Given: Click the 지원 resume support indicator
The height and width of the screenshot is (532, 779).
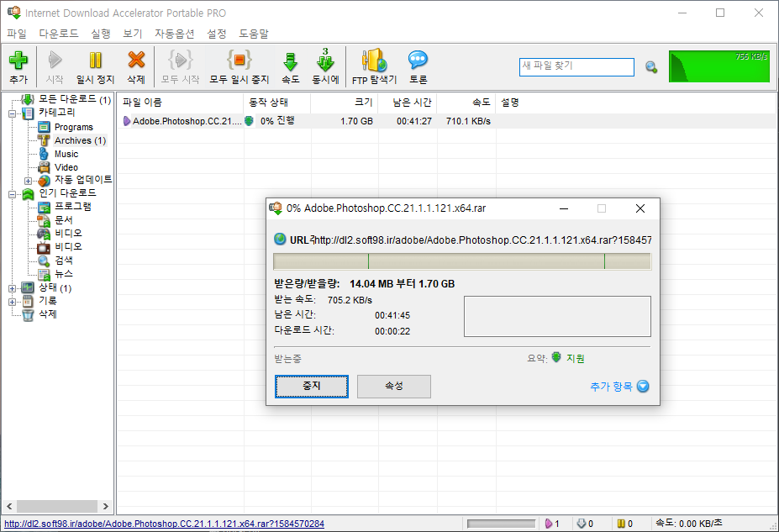Looking at the screenshot, I should click(576, 358).
